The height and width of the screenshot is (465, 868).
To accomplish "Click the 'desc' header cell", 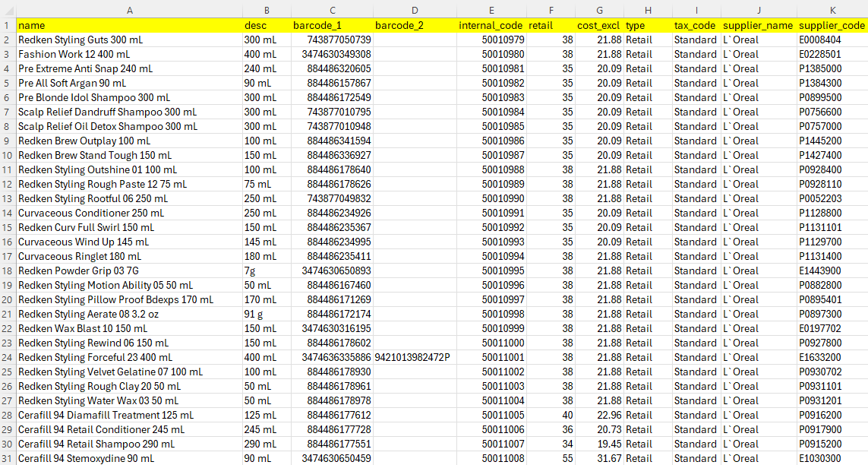I will click(x=267, y=25).
